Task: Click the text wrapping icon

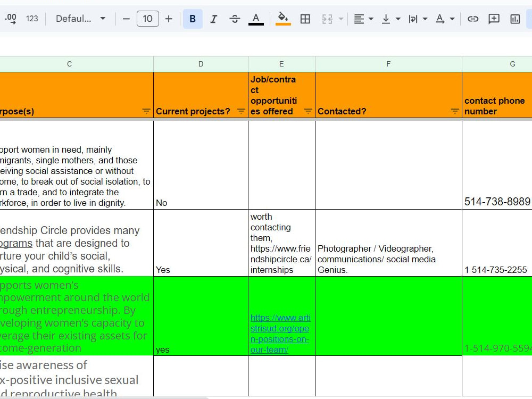Action: coord(413,19)
